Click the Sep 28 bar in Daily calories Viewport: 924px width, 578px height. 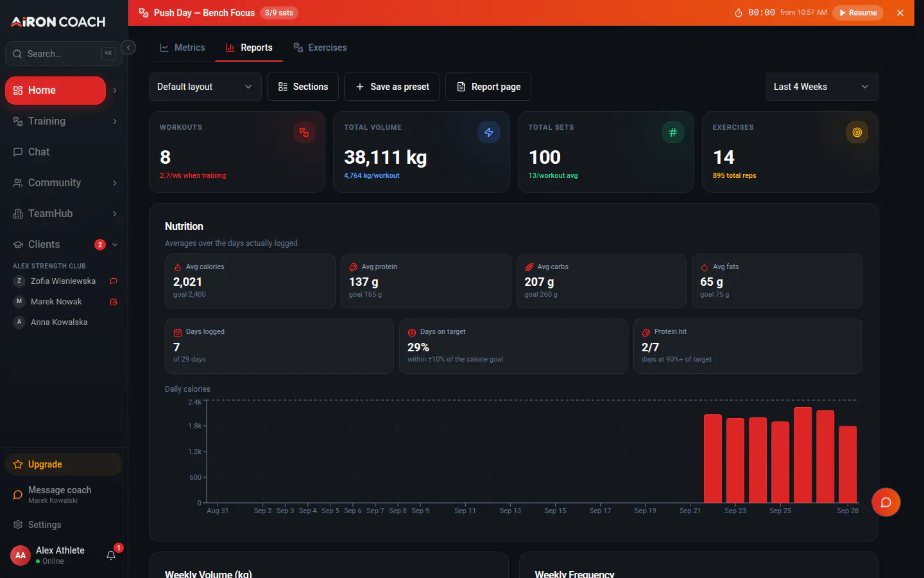coord(848,464)
